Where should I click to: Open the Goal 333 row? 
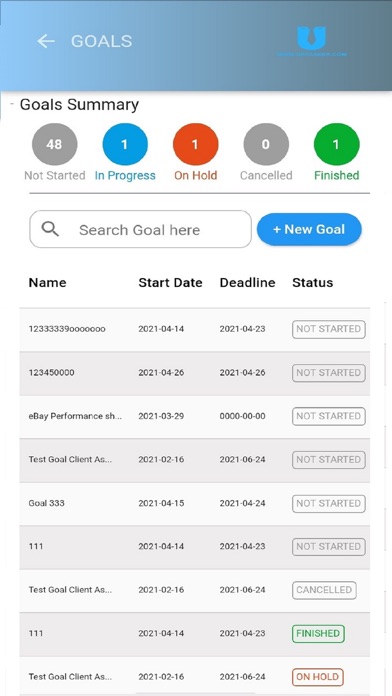click(194, 503)
